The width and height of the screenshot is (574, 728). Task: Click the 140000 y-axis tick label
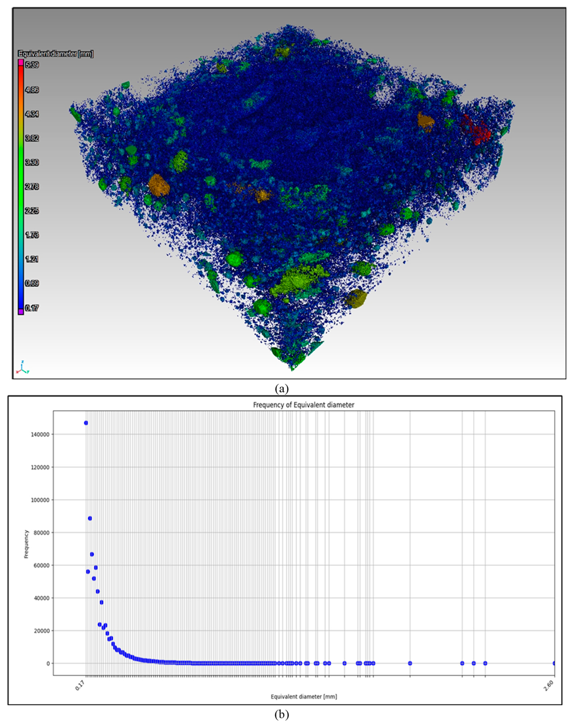(40, 435)
